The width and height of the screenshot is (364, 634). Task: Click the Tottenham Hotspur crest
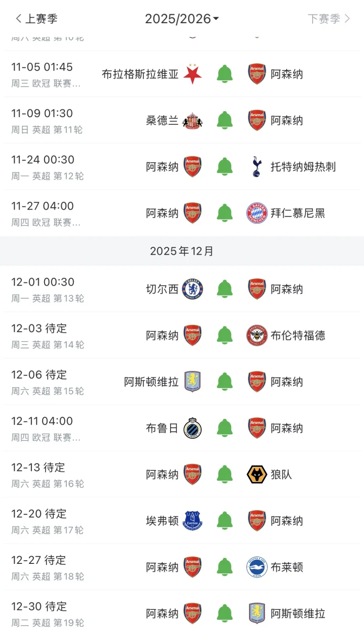[257, 167]
